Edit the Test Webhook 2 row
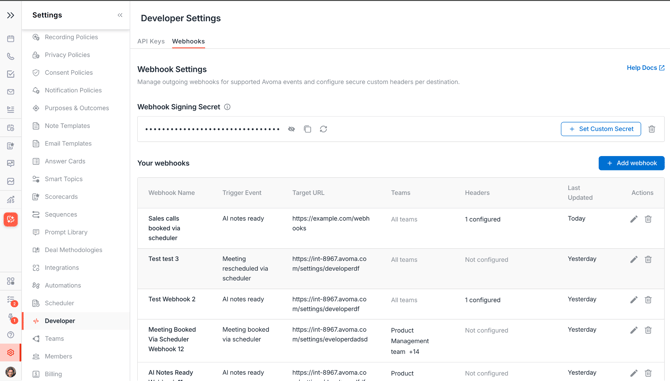 tap(634, 300)
